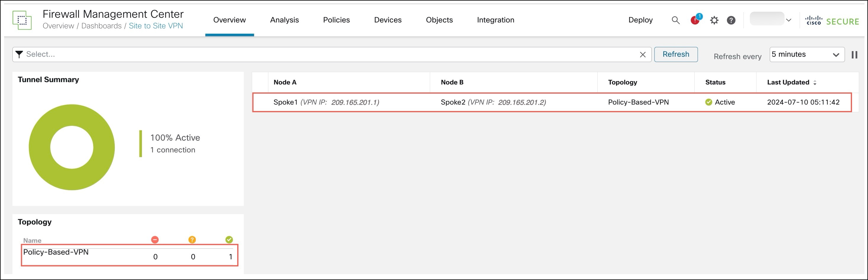Click the green Active status icon for Spoke1
Image resolution: width=868 pixels, height=280 pixels.
(x=708, y=102)
